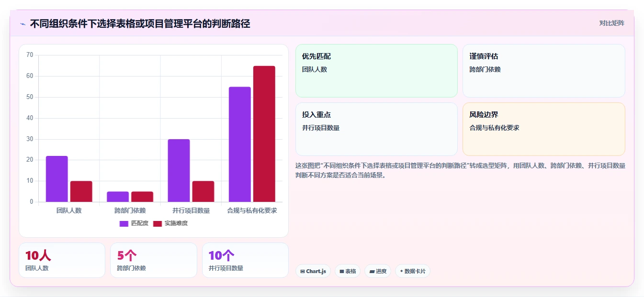Click the 团队人数 x-axis label
This screenshot has height=297, width=644.
[69, 210]
